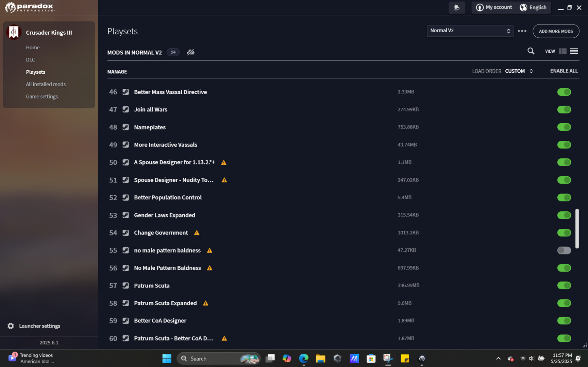588x367 pixels.
Task: Click Add More Mods button
Action: 556,31
